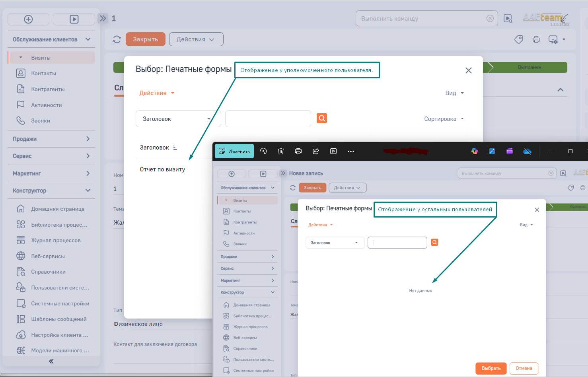The height and width of the screenshot is (377, 588).
Task: Select the Отчет по визиту row
Action: (162, 169)
